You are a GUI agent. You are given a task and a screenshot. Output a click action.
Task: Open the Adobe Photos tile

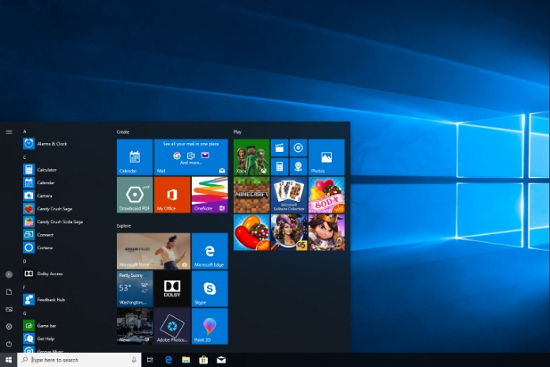(172, 326)
